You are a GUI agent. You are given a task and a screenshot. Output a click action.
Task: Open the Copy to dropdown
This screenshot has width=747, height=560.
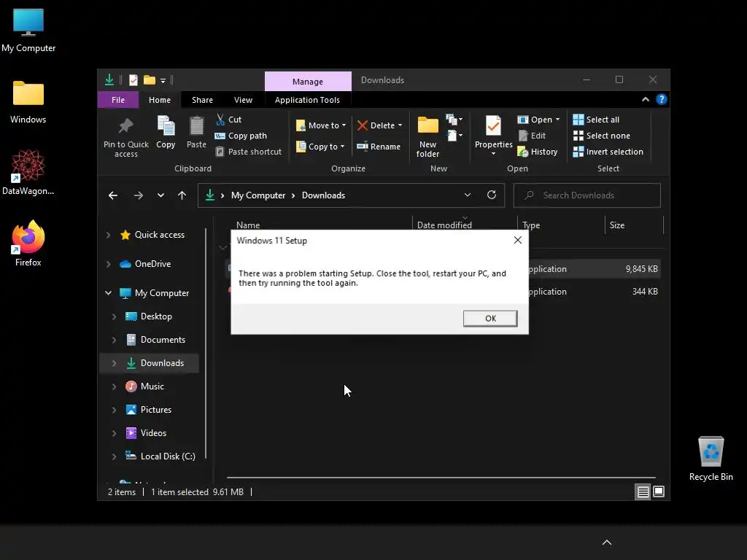click(320, 147)
